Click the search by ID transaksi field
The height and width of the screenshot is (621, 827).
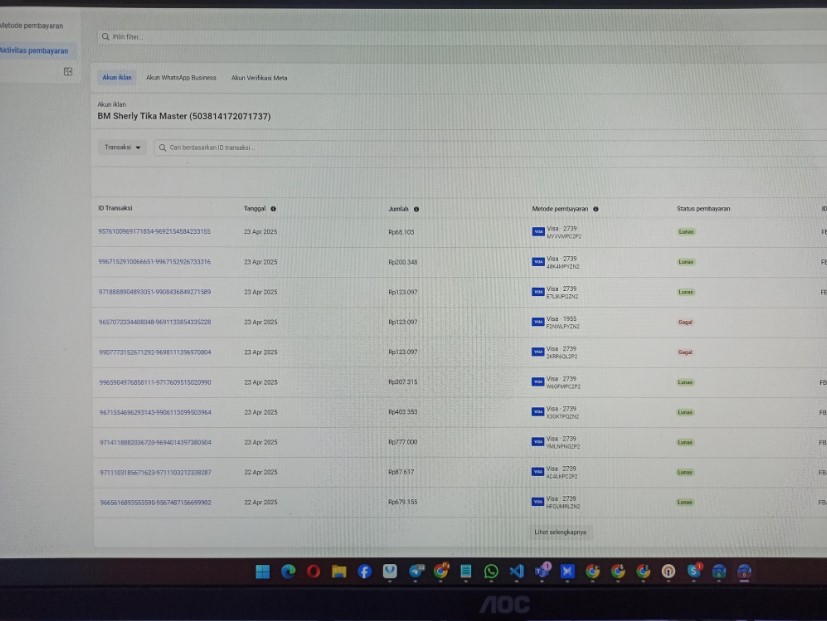pyautogui.click(x=400, y=147)
